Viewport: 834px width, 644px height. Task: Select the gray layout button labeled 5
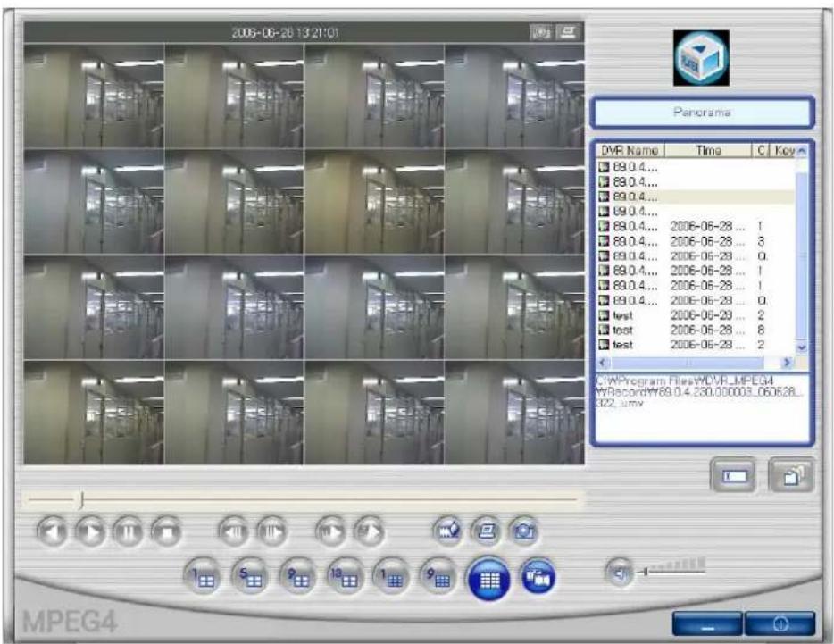point(250,578)
